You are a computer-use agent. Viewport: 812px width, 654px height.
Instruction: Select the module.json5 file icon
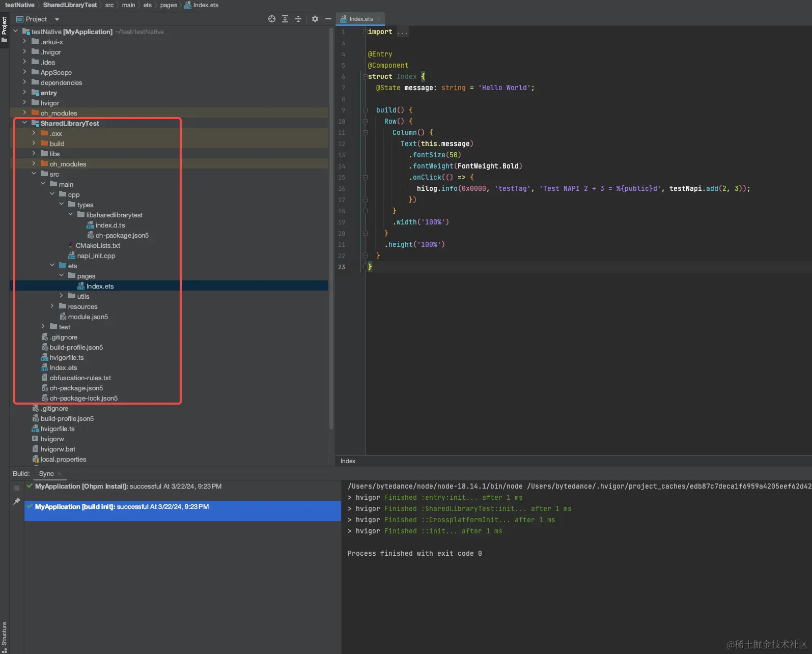(x=63, y=317)
